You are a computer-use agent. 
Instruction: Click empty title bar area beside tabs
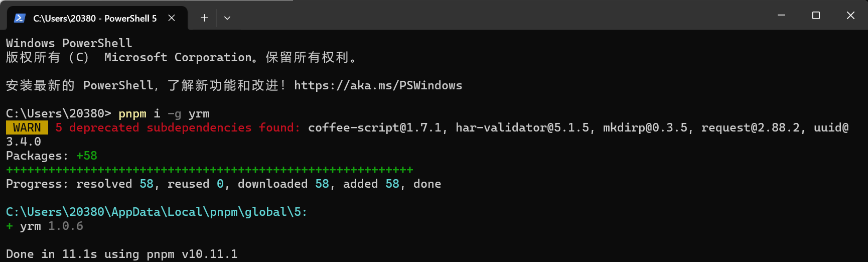tap(502, 16)
